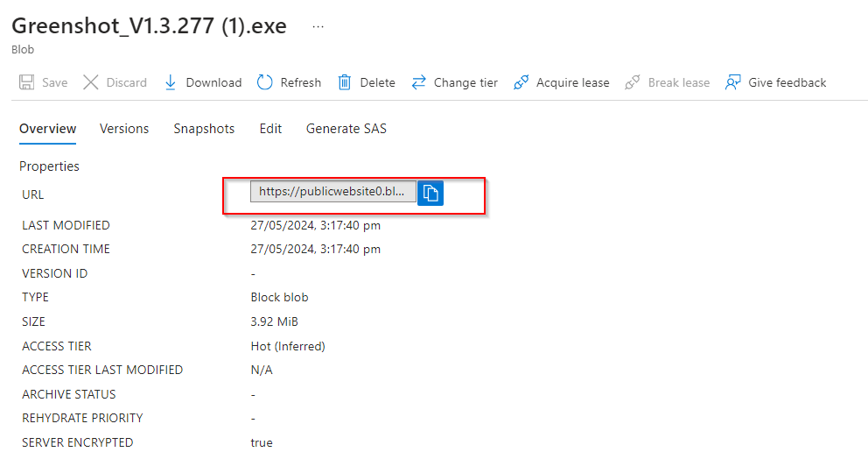Open the Versions tab
The image size is (868, 452).
click(124, 129)
